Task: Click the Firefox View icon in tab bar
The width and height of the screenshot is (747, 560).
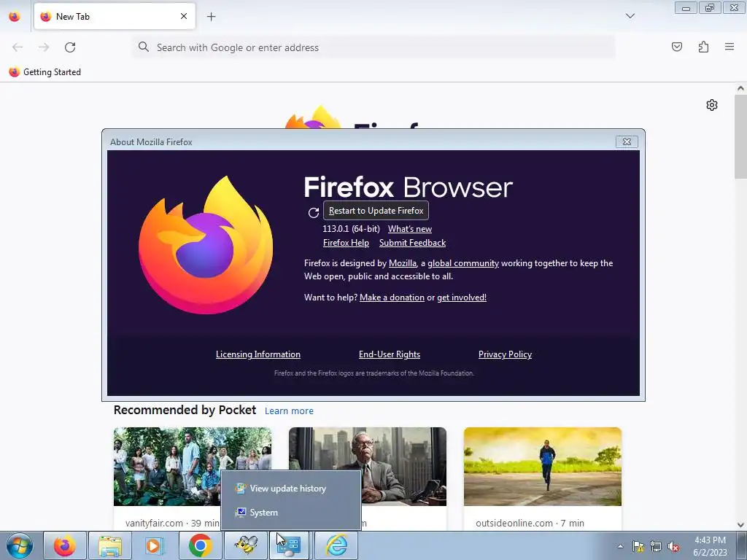Action: 15,16
